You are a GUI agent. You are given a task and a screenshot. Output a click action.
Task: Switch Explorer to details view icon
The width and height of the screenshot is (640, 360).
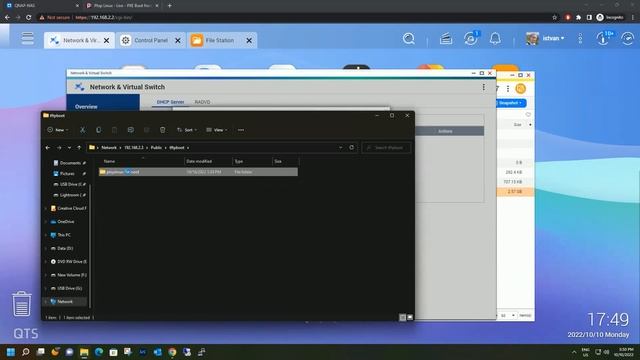pyautogui.click(x=402, y=317)
